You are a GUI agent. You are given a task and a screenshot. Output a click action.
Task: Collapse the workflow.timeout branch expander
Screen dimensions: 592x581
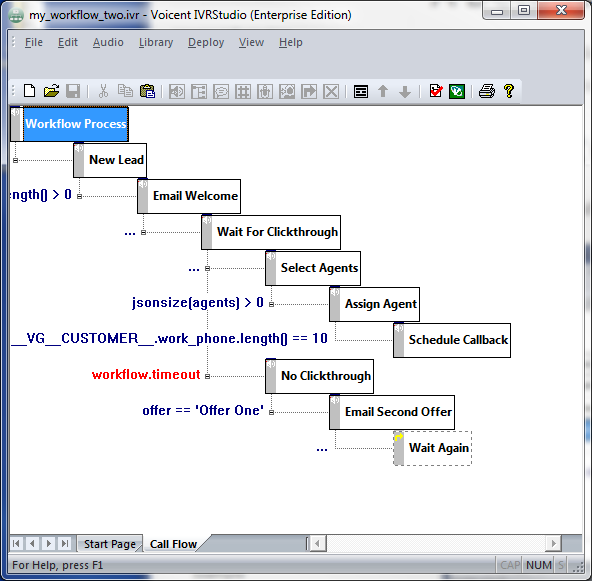pos(207,376)
